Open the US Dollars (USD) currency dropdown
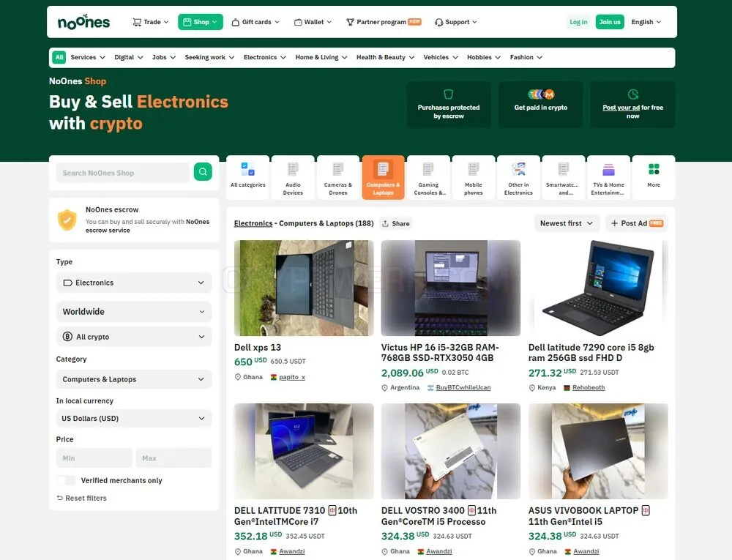The height and width of the screenshot is (560, 732). (x=134, y=418)
